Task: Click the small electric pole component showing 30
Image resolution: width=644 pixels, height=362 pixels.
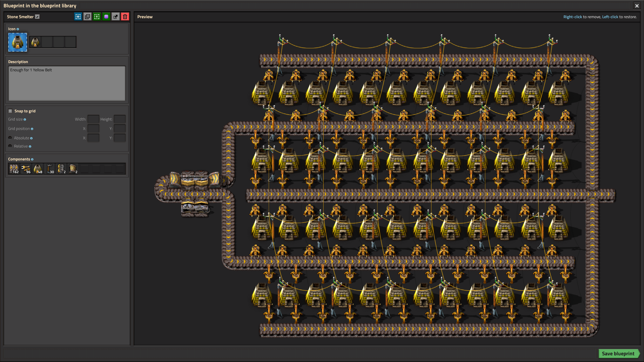Action: click(50, 169)
